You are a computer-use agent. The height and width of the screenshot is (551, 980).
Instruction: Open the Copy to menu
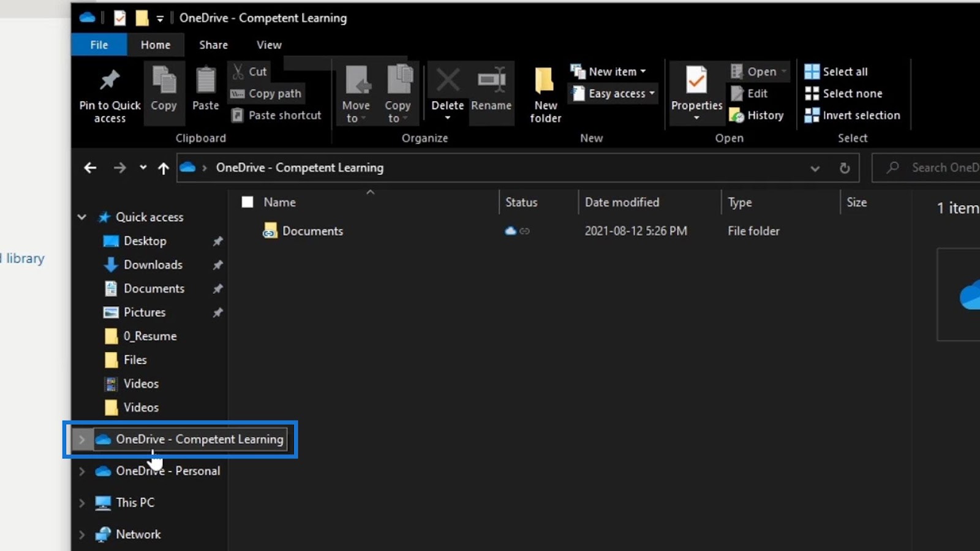point(398,94)
